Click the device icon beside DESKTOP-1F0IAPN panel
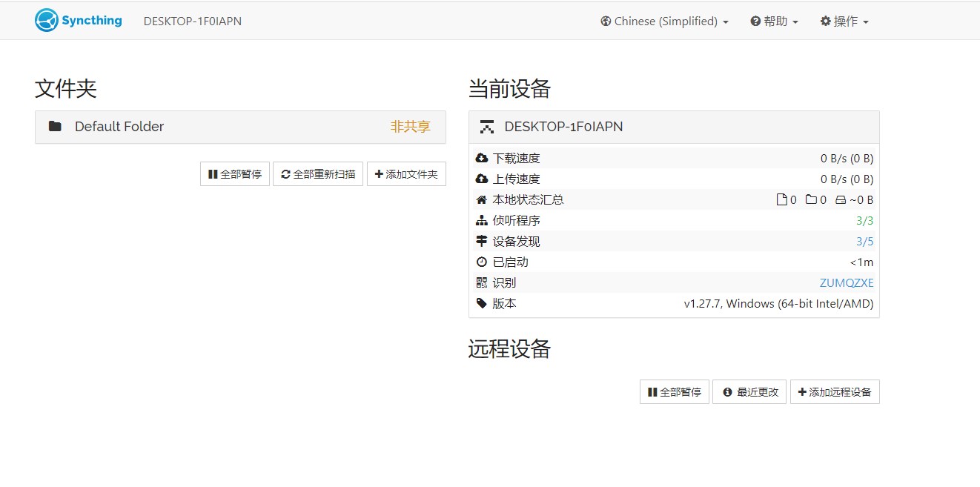 pyautogui.click(x=487, y=126)
